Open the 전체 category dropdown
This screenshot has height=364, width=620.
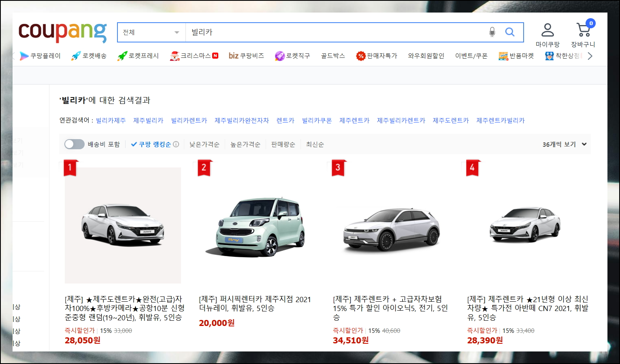(151, 32)
